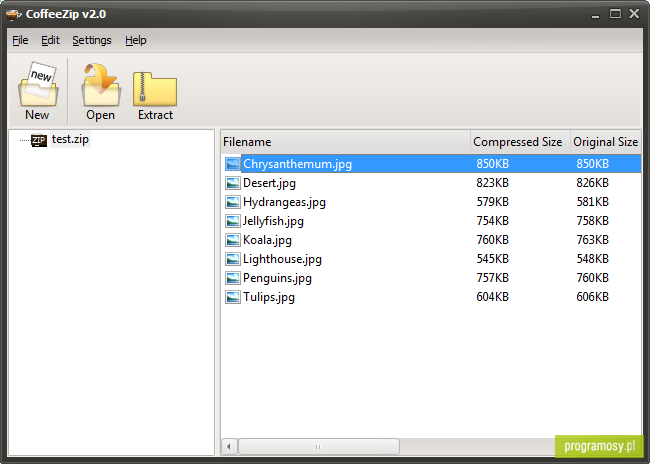Click the image icon next to Hydrangeas.jpg
This screenshot has height=464, width=650.
click(x=233, y=202)
